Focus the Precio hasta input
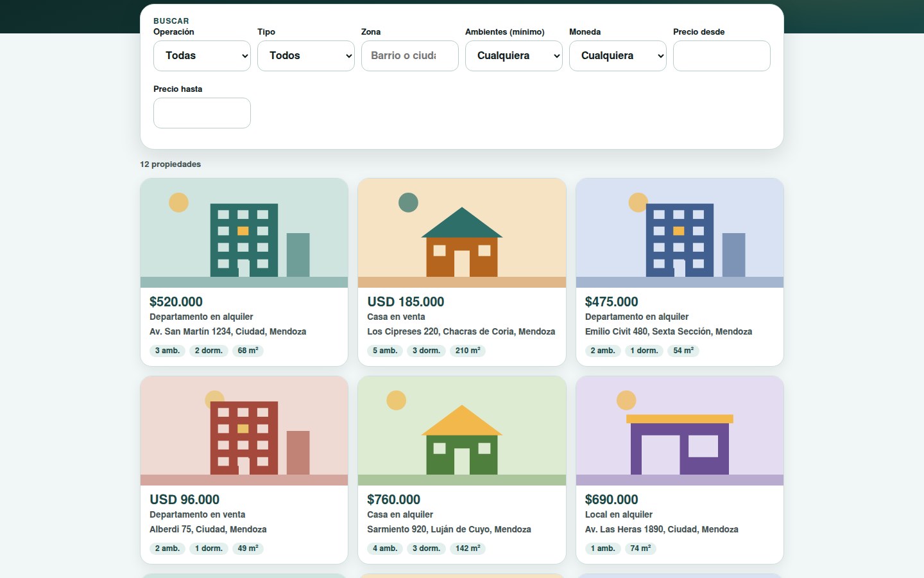Screen dimensions: 924x578 pyautogui.click(x=202, y=113)
